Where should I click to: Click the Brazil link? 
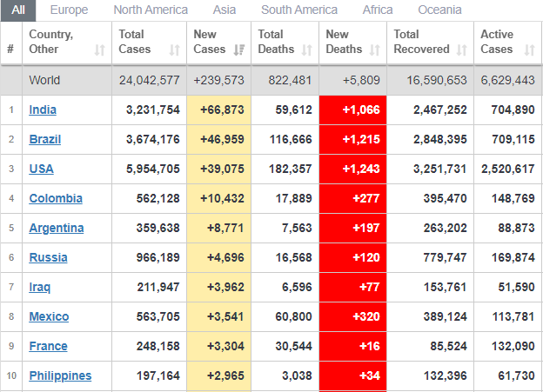[44, 139]
